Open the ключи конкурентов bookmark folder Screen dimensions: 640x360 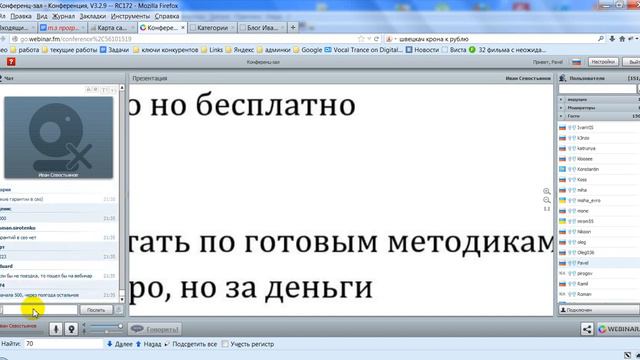[x=165, y=50]
